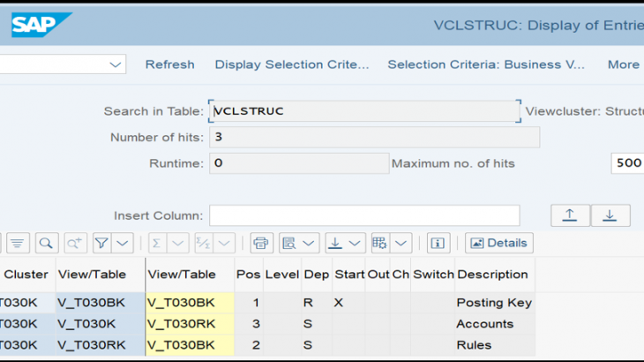The height and width of the screenshot is (362, 644).
Task: Click the information icon in toolbar
Action: point(438,243)
